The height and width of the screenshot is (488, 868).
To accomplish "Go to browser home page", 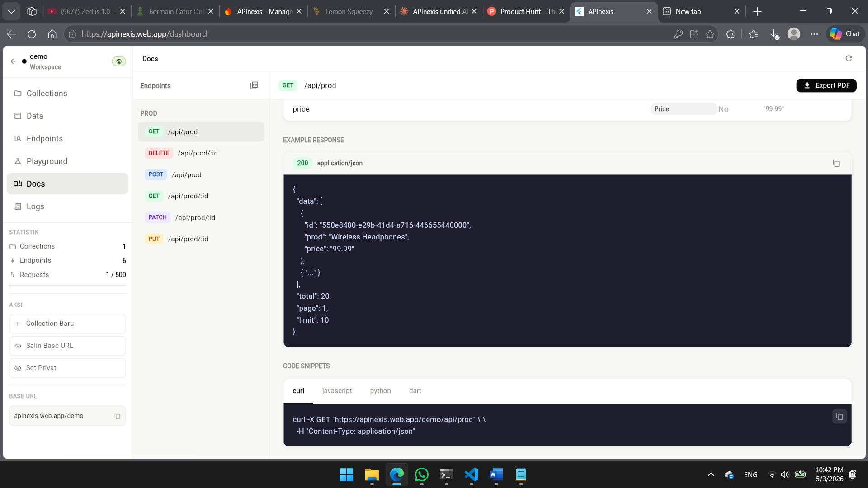I will pyautogui.click(x=52, y=34).
